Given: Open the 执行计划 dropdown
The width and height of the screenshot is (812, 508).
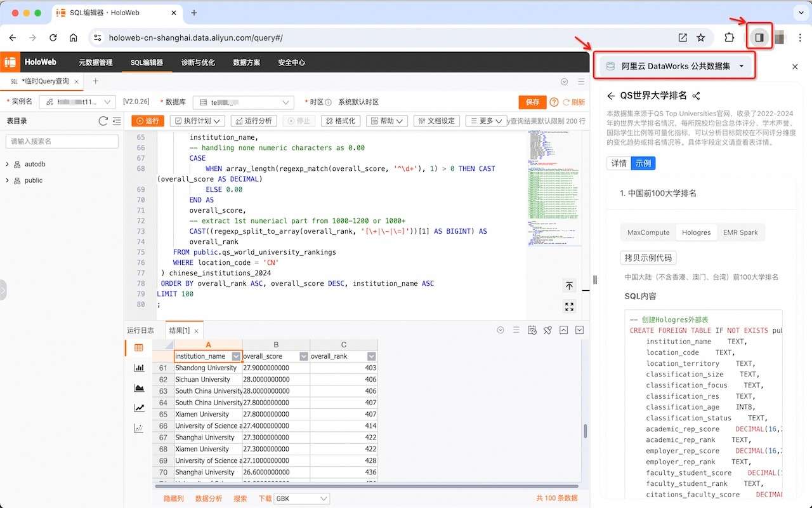Looking at the screenshot, I should coord(197,121).
